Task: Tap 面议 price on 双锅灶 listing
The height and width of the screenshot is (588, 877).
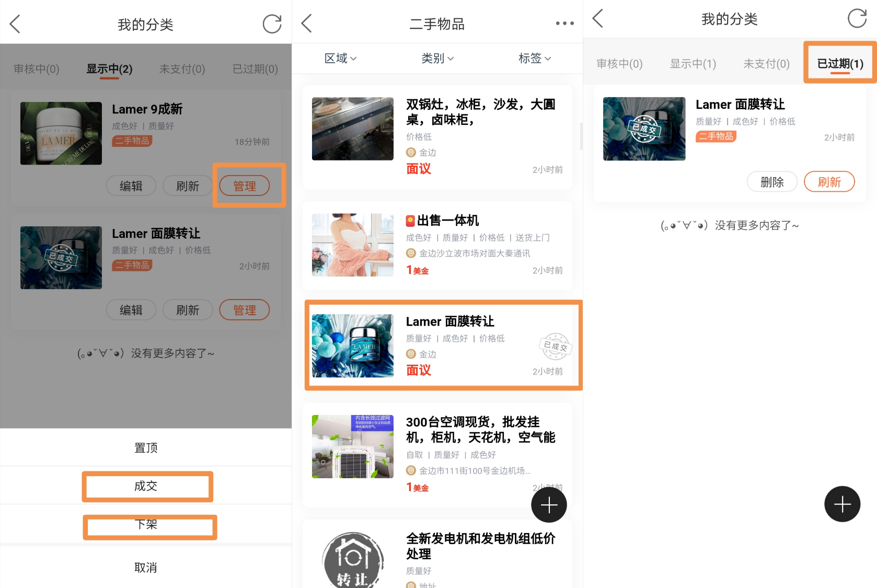Action: (x=419, y=169)
